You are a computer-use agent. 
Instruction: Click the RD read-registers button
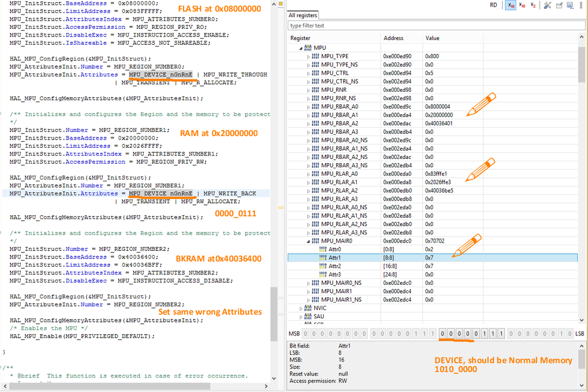(x=493, y=5)
